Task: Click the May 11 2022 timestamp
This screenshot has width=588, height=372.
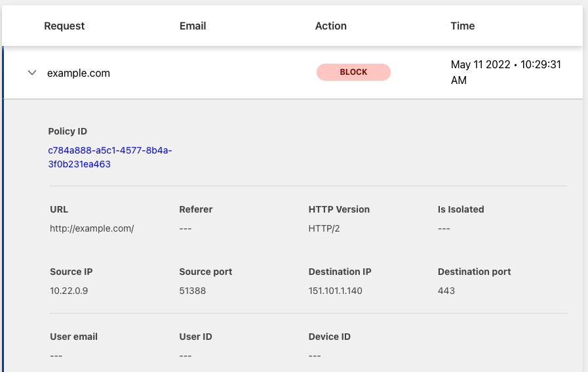Action: (x=505, y=72)
